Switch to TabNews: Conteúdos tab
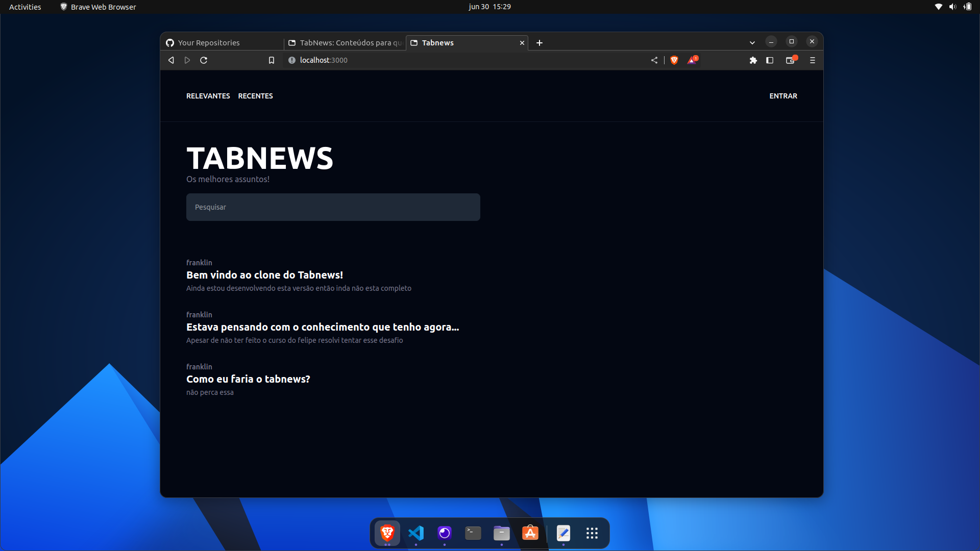Screen dimensions: 980x551 click(347, 43)
